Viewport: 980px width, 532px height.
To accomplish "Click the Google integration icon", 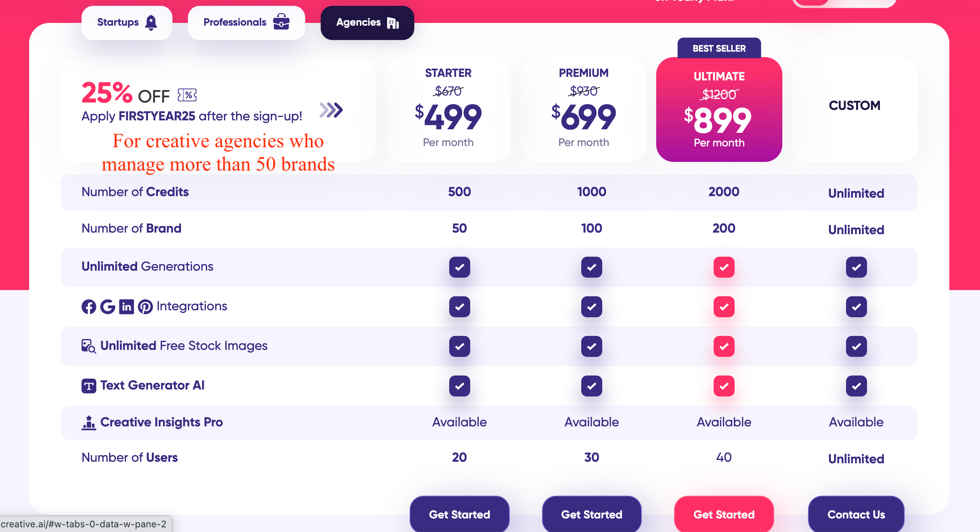I will (x=108, y=307).
